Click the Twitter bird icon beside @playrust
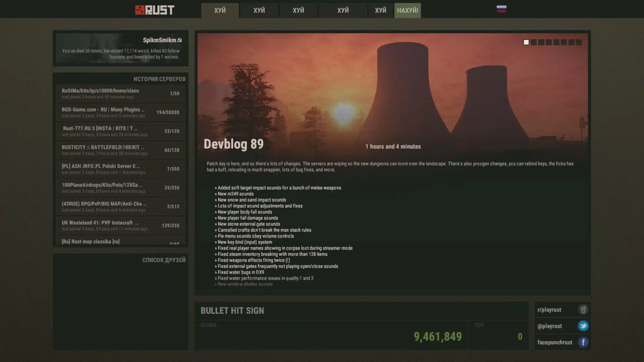This screenshot has height=362, width=644. pyautogui.click(x=583, y=326)
